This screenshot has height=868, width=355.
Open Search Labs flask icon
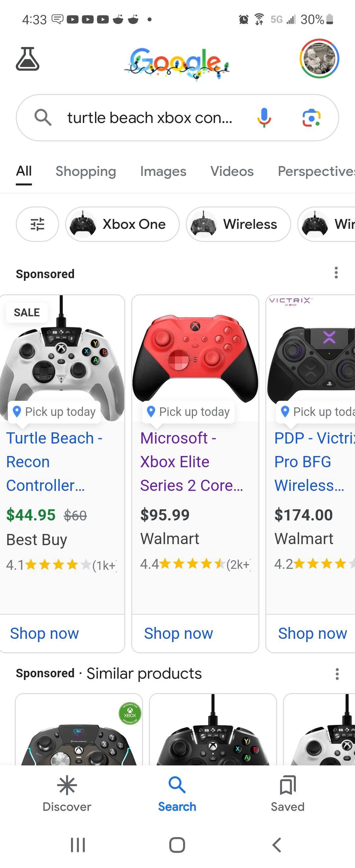(x=28, y=59)
